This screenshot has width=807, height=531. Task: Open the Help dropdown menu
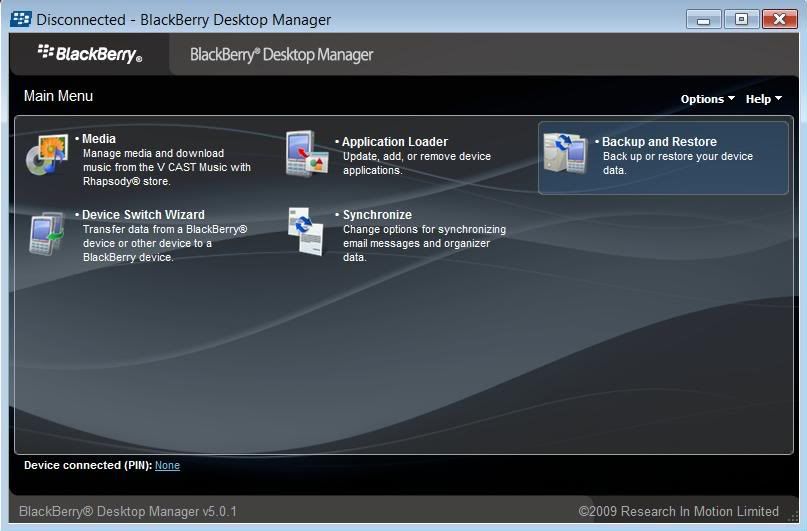(x=764, y=99)
